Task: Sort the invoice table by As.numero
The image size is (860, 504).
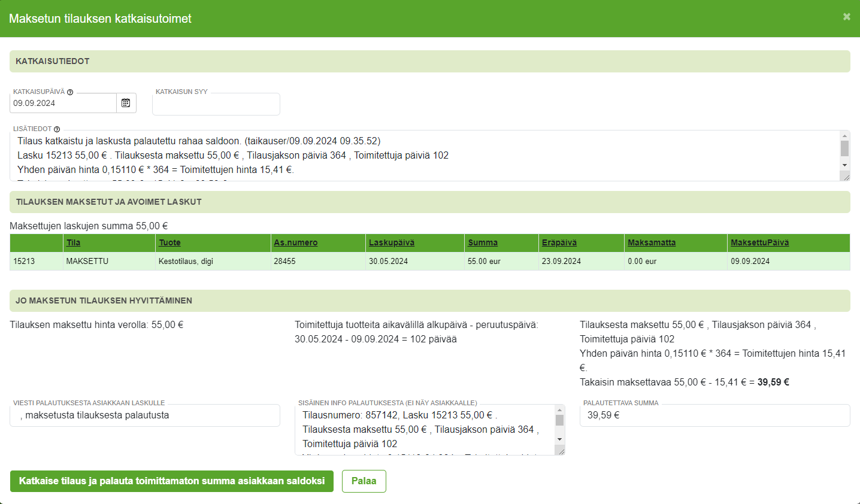Action: [x=296, y=242]
